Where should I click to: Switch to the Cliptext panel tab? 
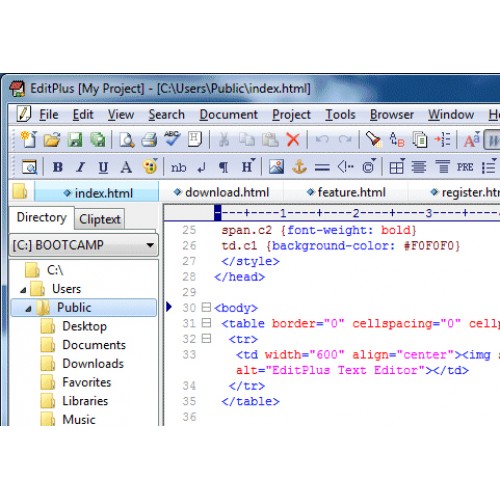click(100, 219)
